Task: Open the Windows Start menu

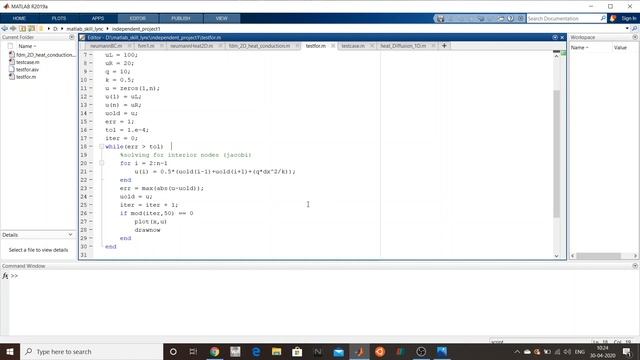Action: point(10,351)
